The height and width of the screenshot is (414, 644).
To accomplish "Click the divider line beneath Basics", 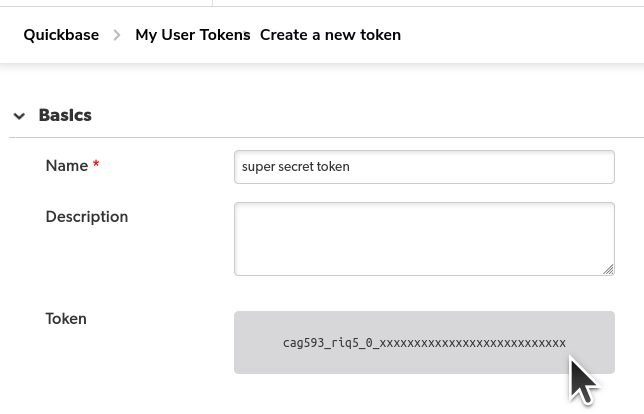I will (x=327, y=138).
